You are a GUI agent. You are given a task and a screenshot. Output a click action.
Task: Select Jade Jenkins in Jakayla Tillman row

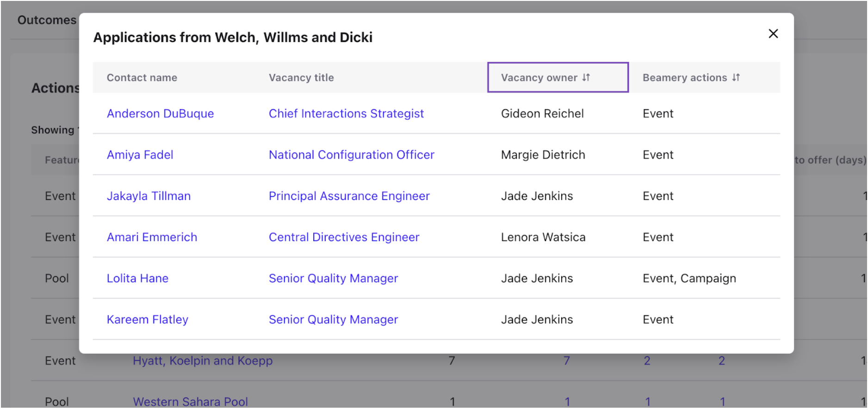[537, 196]
